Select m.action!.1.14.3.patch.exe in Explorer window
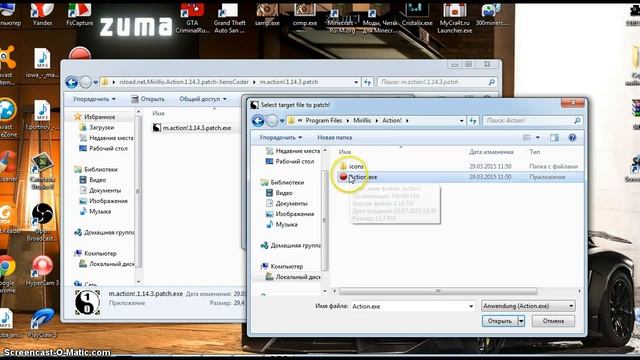The image size is (640, 360). click(x=192, y=128)
